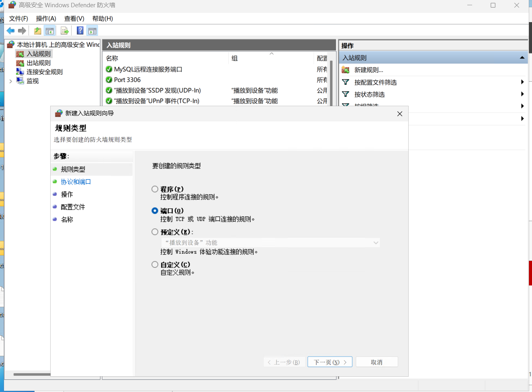This screenshot has height=392, width=532.
Task: Expand the 按配置文件筛选 submenu arrow
Action: coord(522,82)
